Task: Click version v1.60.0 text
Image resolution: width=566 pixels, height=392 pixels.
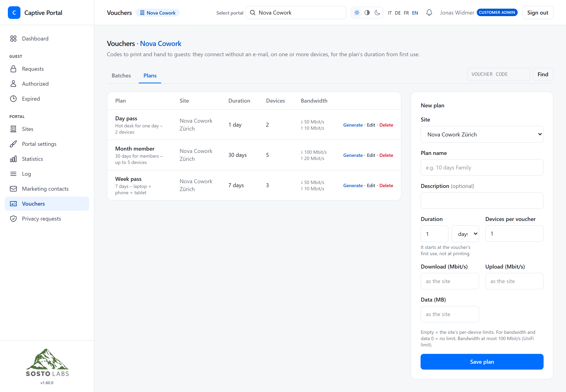Action: click(47, 383)
